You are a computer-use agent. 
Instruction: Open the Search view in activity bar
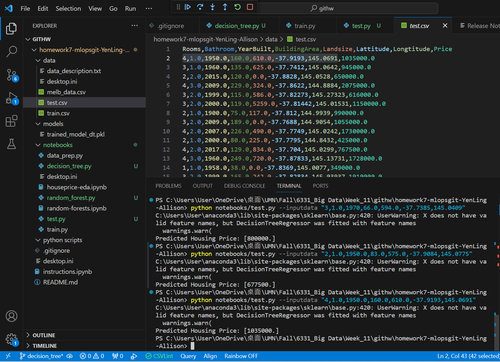click(x=11, y=52)
